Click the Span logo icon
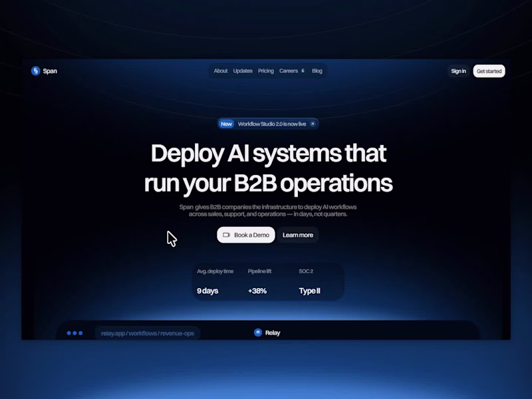Viewport: 532px width, 399px height. (x=36, y=70)
